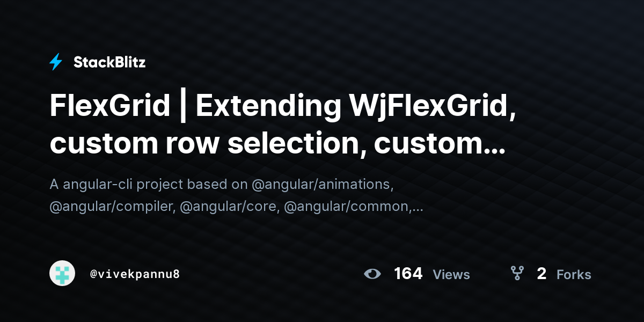The width and height of the screenshot is (644, 322).
Task: Click the fork count number 2
Action: 541,274
